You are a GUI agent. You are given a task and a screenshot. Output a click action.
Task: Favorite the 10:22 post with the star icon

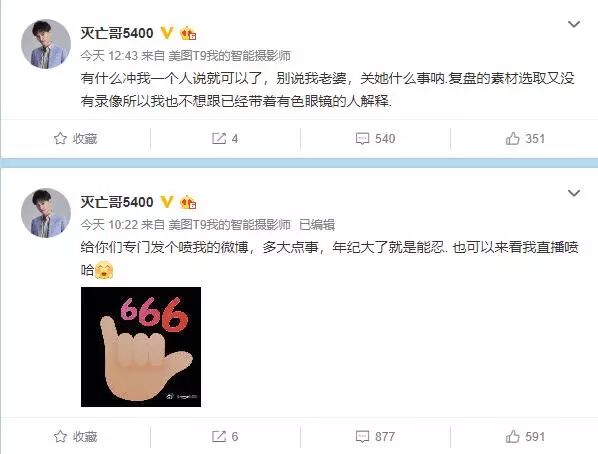tap(76, 436)
